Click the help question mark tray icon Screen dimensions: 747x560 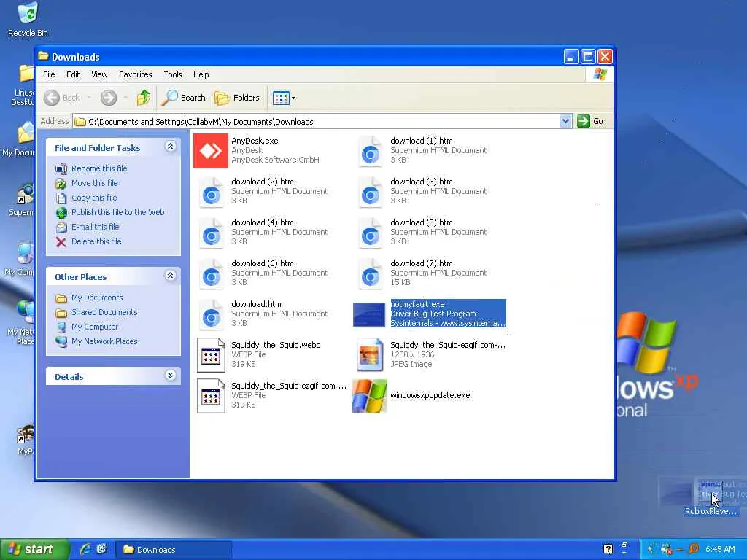[x=608, y=549]
